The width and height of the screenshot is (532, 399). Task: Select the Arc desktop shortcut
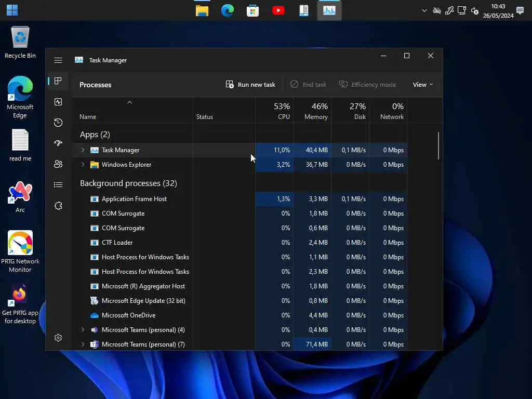[20, 197]
